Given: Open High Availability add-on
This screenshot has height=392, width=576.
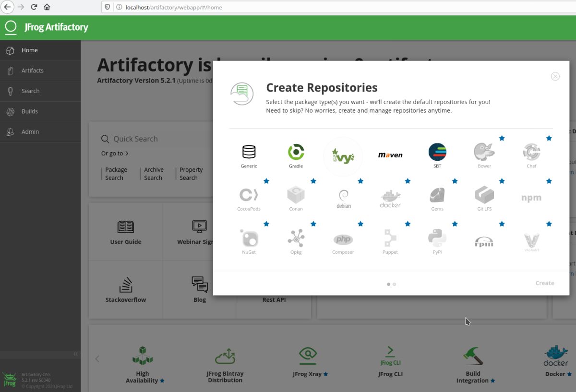Looking at the screenshot, I should coord(143,365).
